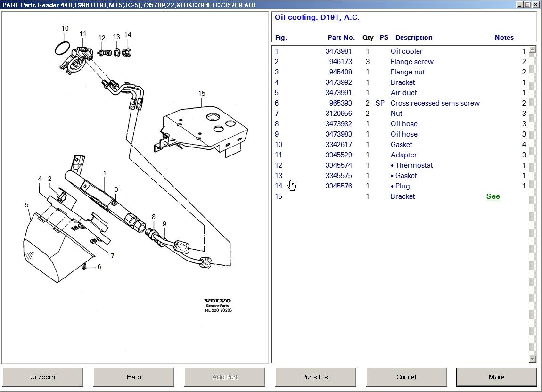Image resolution: width=542 pixels, height=392 pixels.
Task: Click part number 945408
Action: (x=340, y=72)
